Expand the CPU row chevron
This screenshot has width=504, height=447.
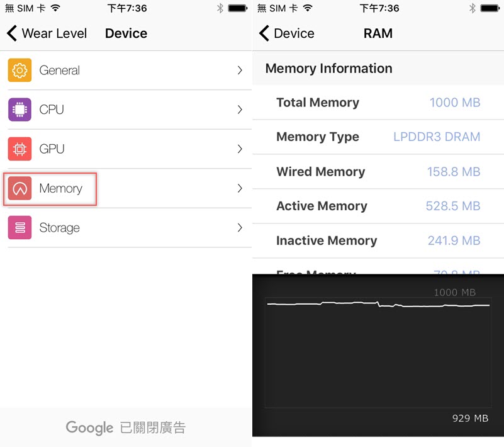(x=240, y=110)
